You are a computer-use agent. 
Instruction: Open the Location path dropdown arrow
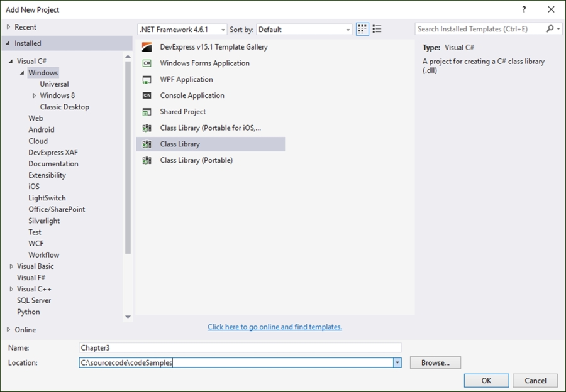(397, 363)
